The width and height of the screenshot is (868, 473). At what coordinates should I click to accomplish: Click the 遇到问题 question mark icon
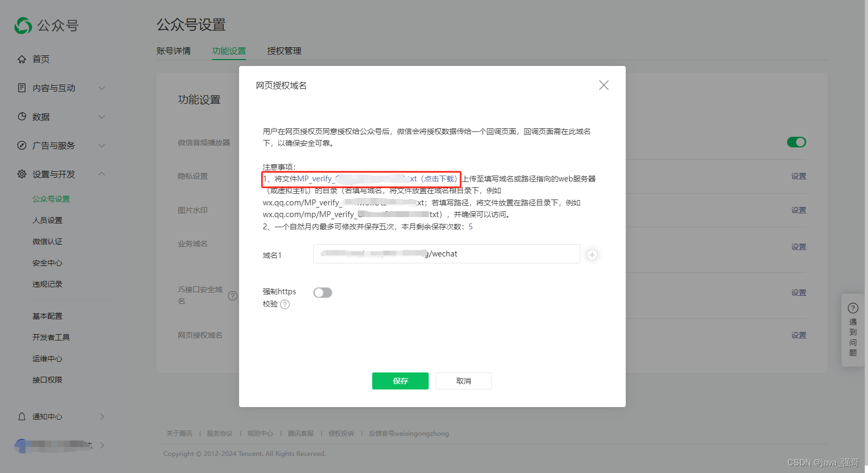[853, 308]
